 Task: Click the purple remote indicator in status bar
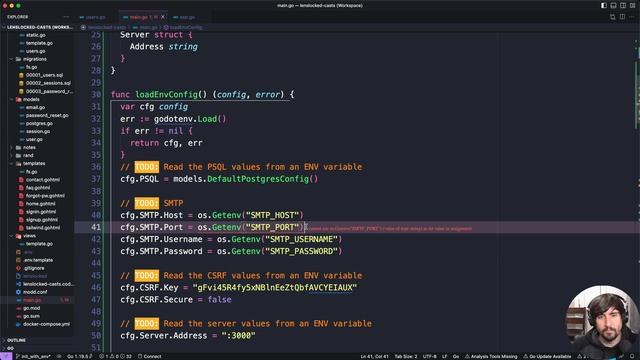tap(6, 356)
